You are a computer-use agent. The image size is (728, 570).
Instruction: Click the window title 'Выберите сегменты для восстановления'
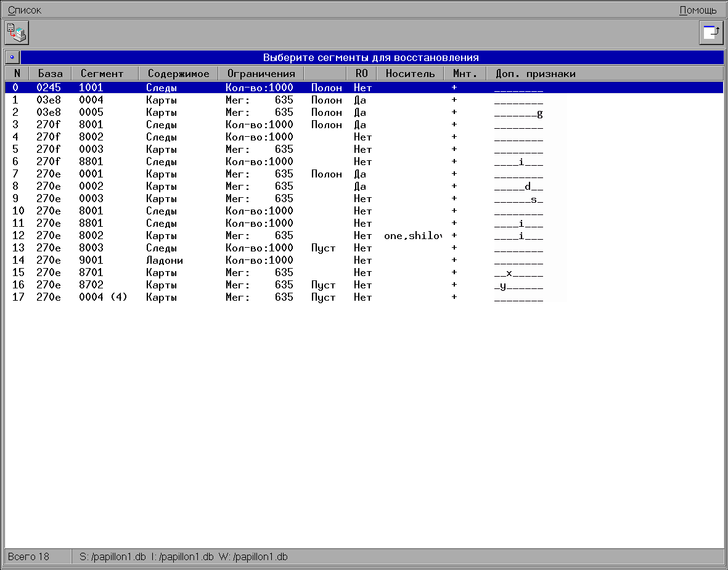[x=371, y=57]
